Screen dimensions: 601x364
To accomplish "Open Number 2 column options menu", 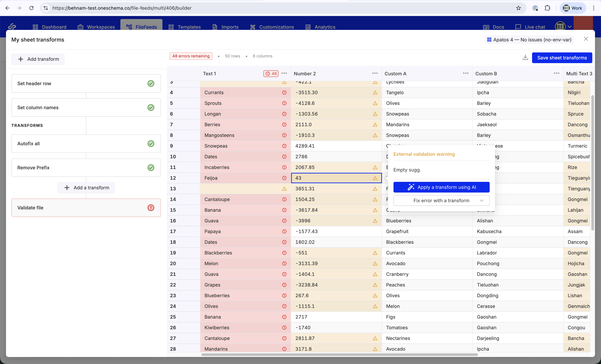I will point(375,73).
